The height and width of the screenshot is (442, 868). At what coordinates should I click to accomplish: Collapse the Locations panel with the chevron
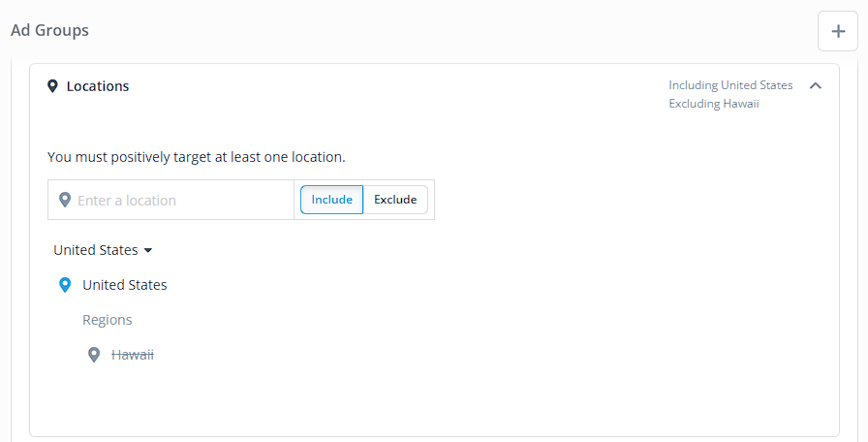coord(816,85)
